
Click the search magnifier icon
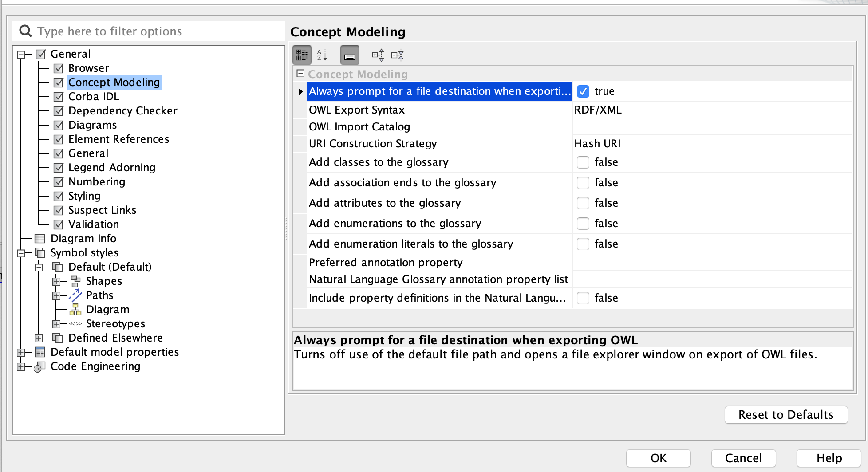tap(26, 31)
